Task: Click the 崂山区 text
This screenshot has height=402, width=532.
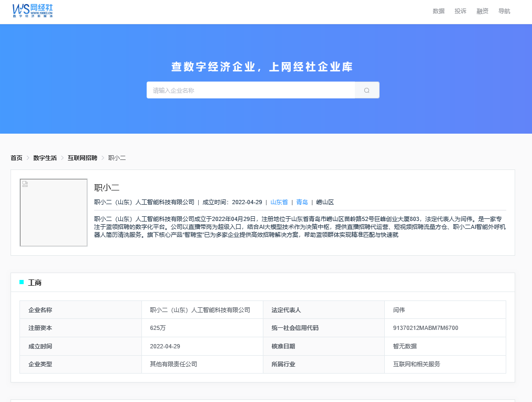Action: [325, 203]
